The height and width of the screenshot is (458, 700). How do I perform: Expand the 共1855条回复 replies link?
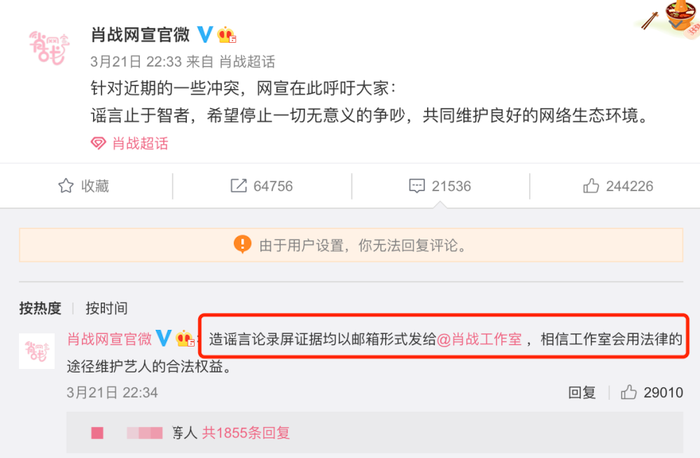click(246, 433)
